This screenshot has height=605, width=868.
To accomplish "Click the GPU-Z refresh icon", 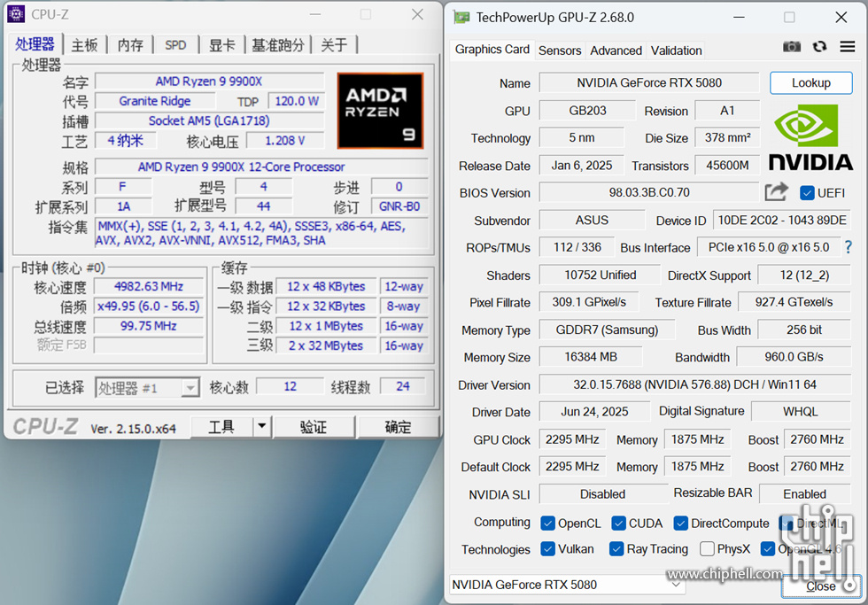I will coord(819,47).
